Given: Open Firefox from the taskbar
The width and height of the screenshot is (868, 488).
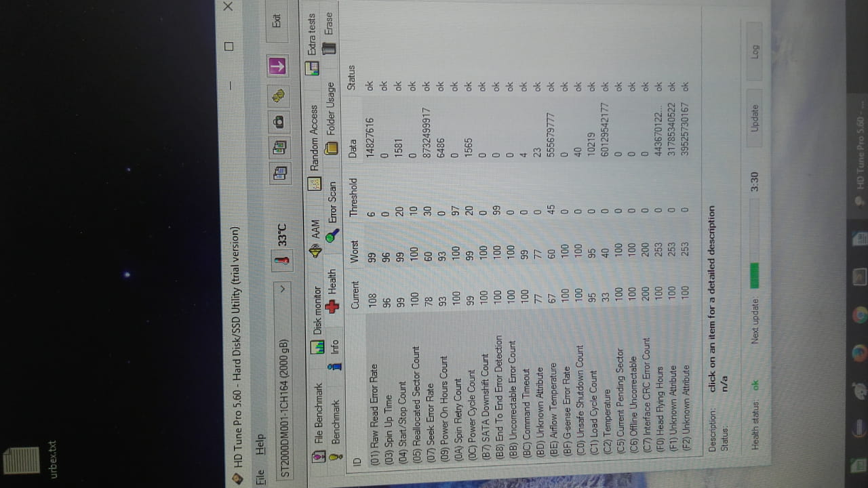Looking at the screenshot, I should tap(861, 353).
